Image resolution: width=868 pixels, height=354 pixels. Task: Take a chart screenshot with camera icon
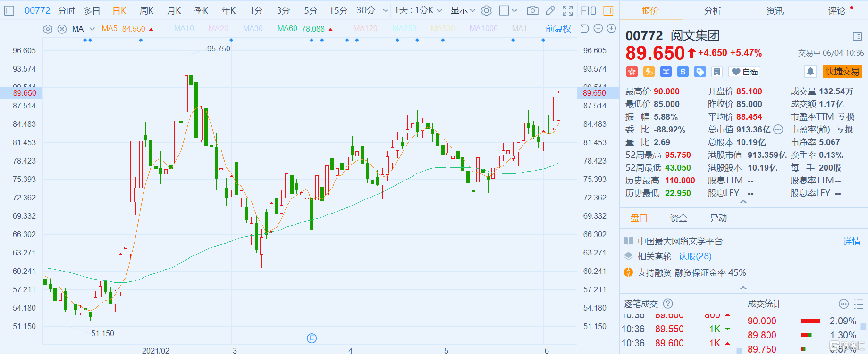pos(532,10)
